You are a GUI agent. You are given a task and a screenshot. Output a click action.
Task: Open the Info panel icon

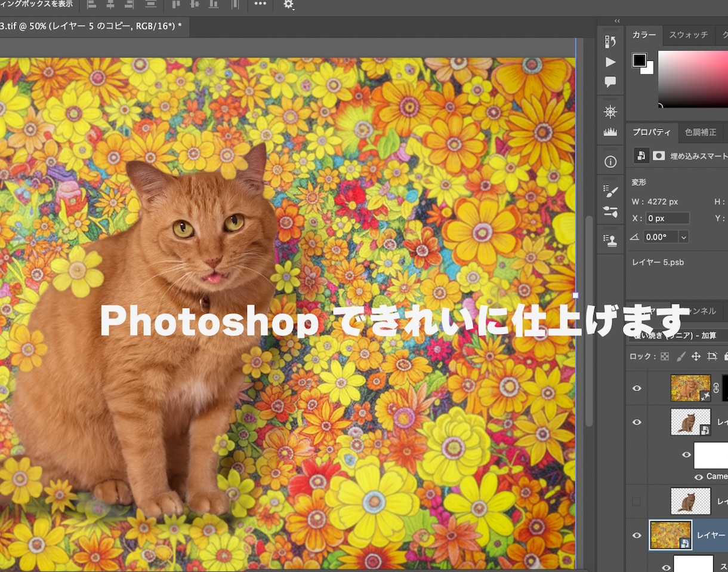click(x=610, y=162)
